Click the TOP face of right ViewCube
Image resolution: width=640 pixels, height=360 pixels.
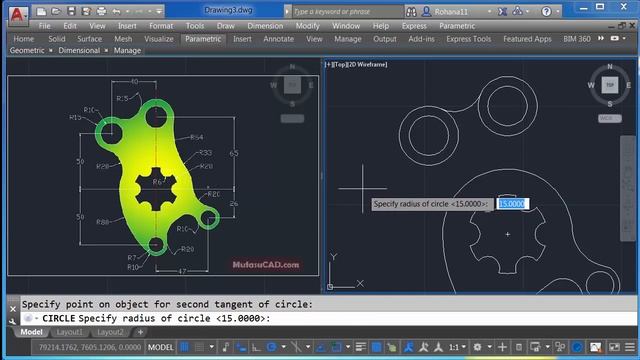[609, 85]
